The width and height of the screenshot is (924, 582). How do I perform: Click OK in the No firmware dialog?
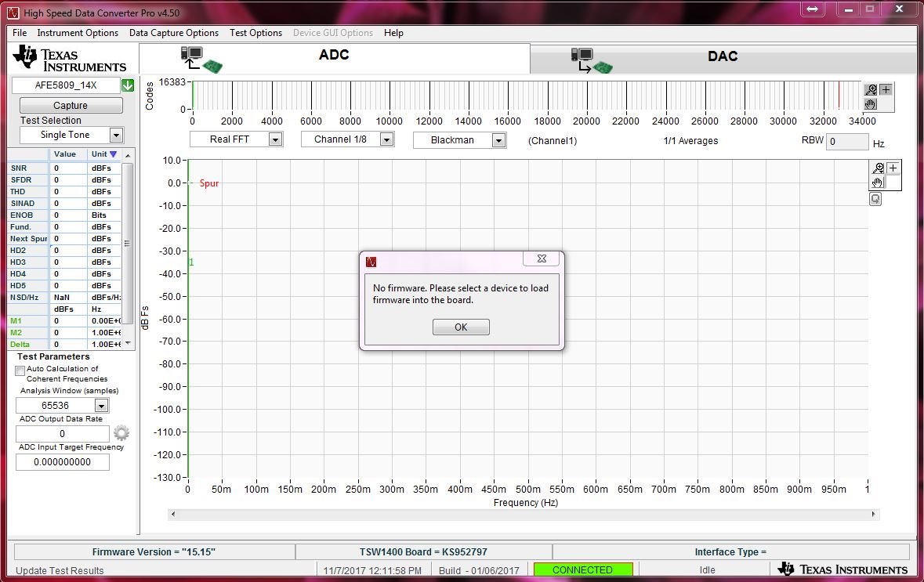coord(461,327)
